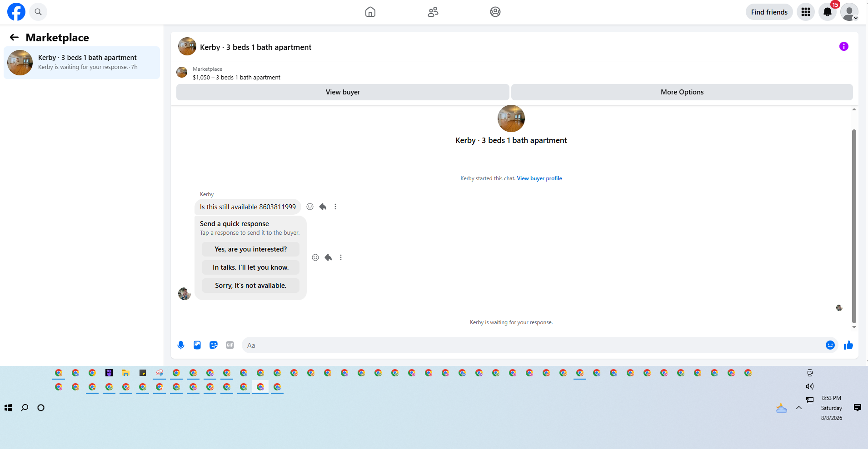Choose a sticker from the sticker icon
Image resolution: width=868 pixels, height=449 pixels.
[x=214, y=345]
